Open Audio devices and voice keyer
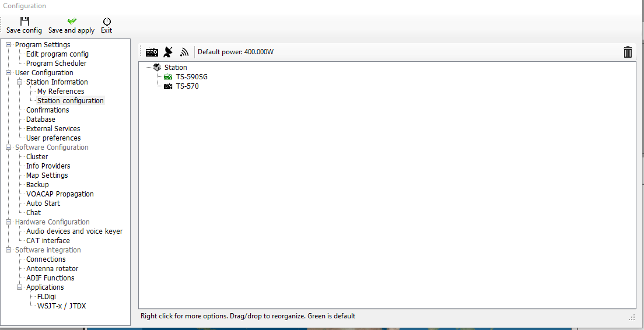The height and width of the screenshot is (330, 644). tap(74, 231)
